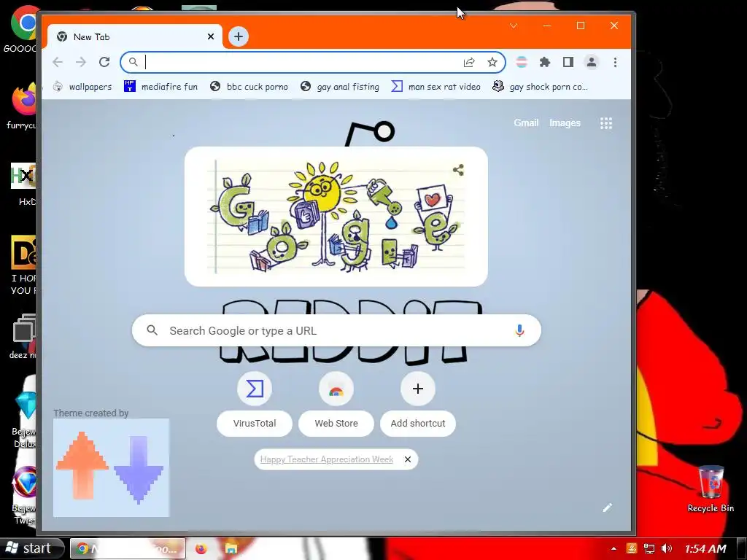The height and width of the screenshot is (560, 747).
Task: Open the tab search dropdown chevron
Action: (513, 26)
